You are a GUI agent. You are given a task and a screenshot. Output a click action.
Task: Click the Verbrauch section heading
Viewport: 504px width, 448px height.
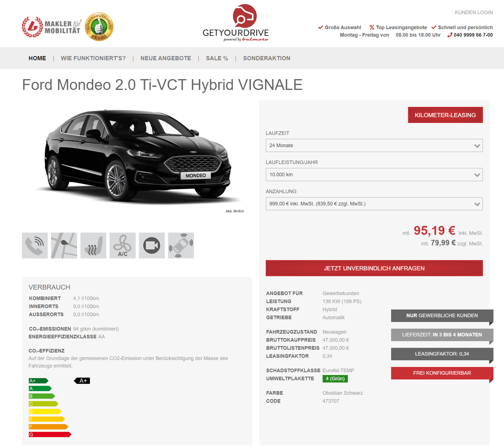[49, 287]
